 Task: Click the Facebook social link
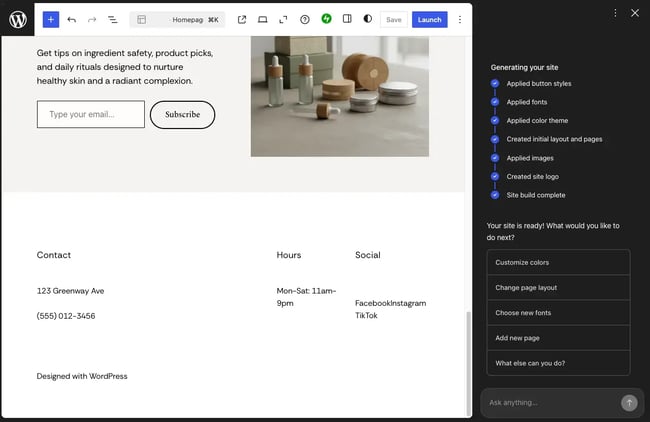373,303
